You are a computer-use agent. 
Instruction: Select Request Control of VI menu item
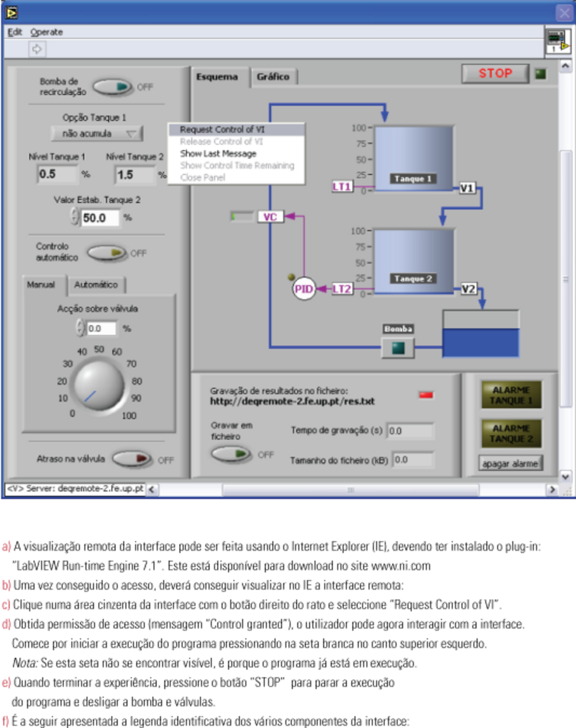click(222, 130)
